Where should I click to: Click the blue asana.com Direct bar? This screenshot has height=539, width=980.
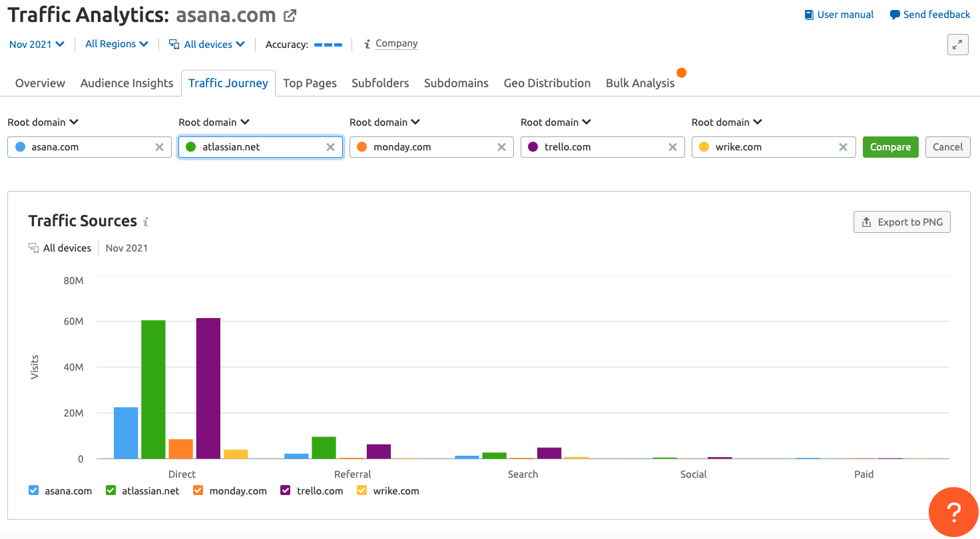click(x=126, y=433)
